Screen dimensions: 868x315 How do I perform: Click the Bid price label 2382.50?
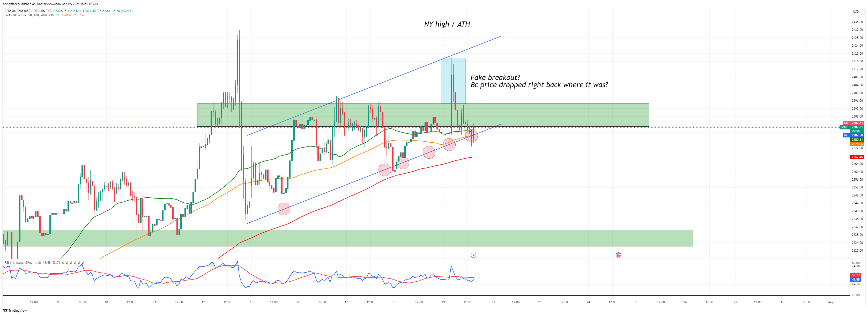[857, 135]
